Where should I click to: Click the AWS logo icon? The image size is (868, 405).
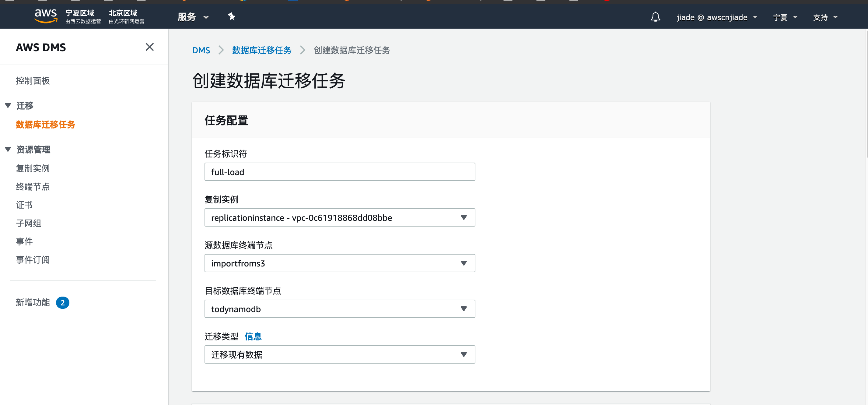pyautogui.click(x=46, y=16)
